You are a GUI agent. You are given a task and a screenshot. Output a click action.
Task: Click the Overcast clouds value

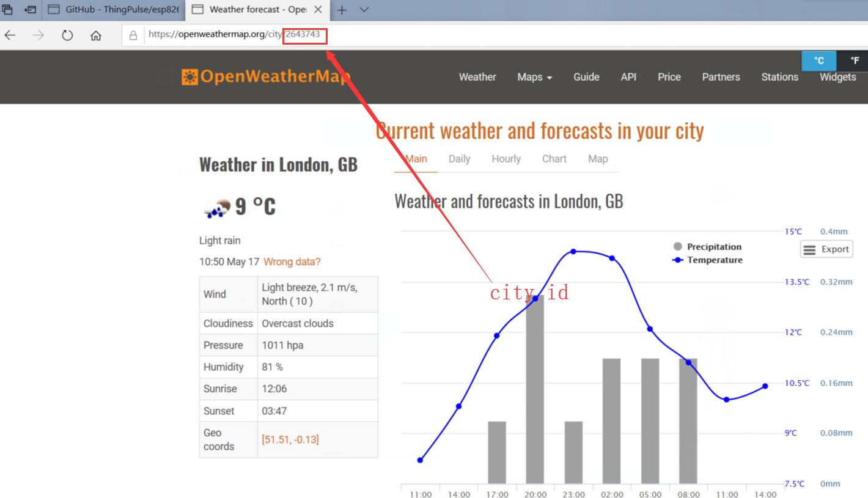[298, 324]
